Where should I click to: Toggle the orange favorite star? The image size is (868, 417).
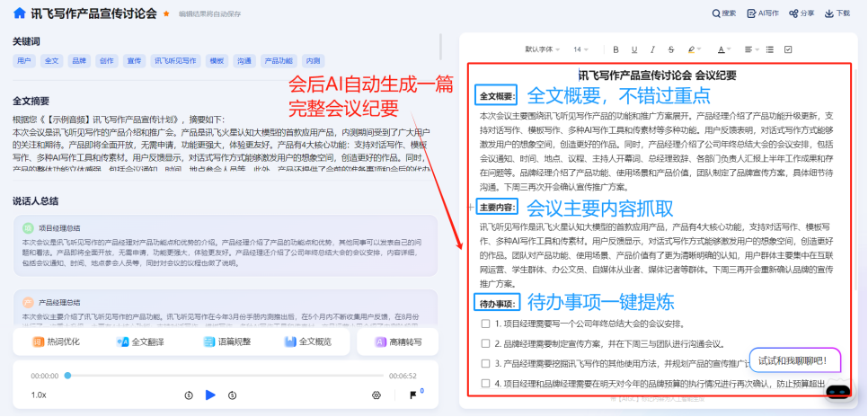[x=166, y=13]
